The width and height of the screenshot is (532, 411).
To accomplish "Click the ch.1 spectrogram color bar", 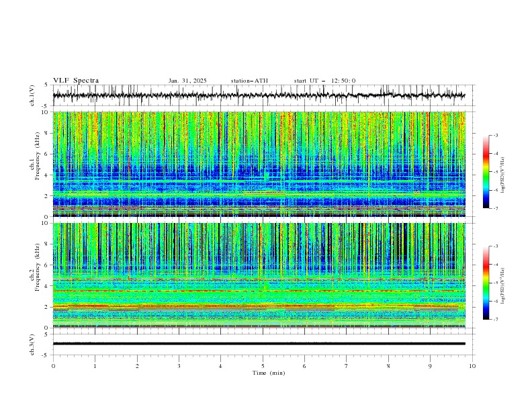I will point(486,172).
